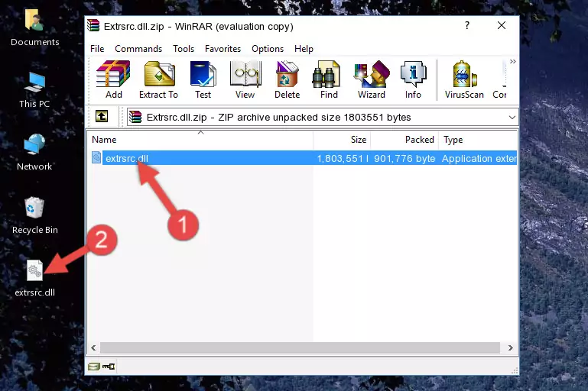The image size is (588, 391).
Task: Click the horizontal scrollbar thumb
Action: pyautogui.click(x=300, y=348)
